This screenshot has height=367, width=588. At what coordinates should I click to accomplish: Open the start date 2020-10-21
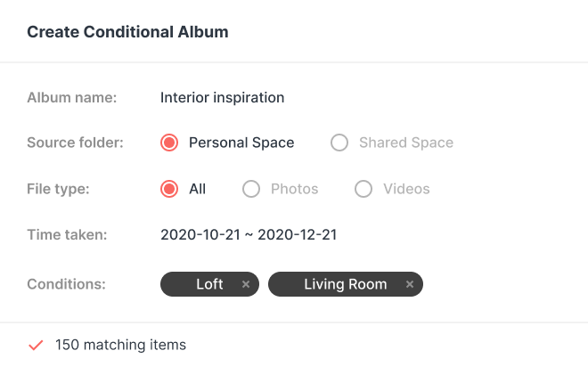tap(198, 235)
